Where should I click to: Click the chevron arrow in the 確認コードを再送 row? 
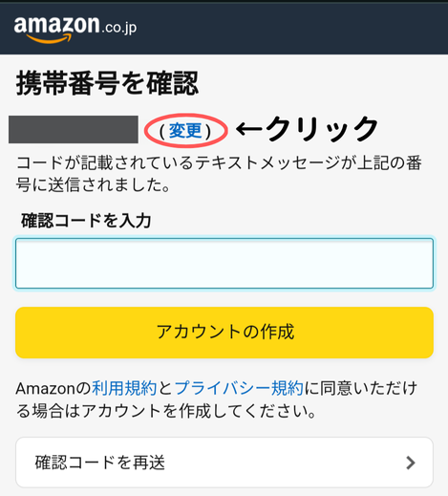click(411, 463)
